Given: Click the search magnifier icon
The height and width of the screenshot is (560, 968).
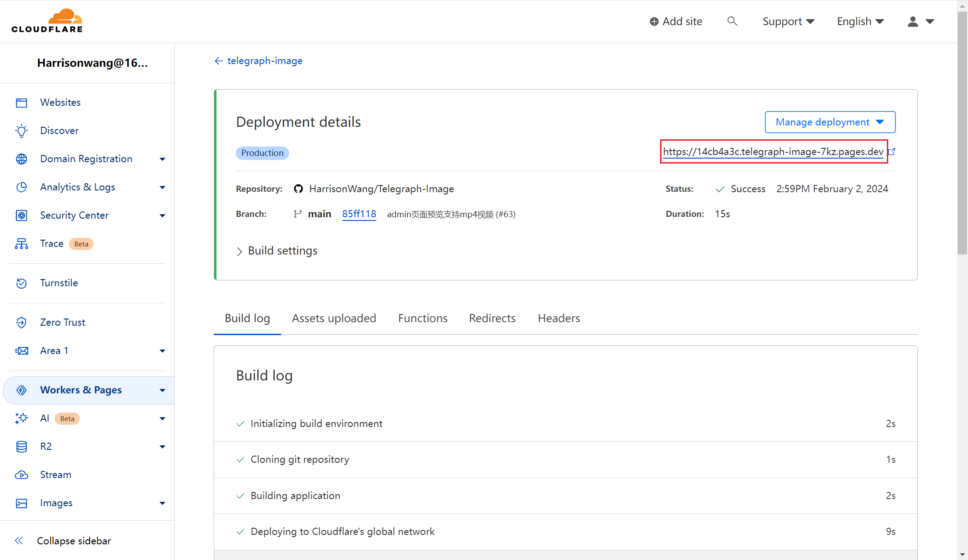Looking at the screenshot, I should (x=732, y=21).
